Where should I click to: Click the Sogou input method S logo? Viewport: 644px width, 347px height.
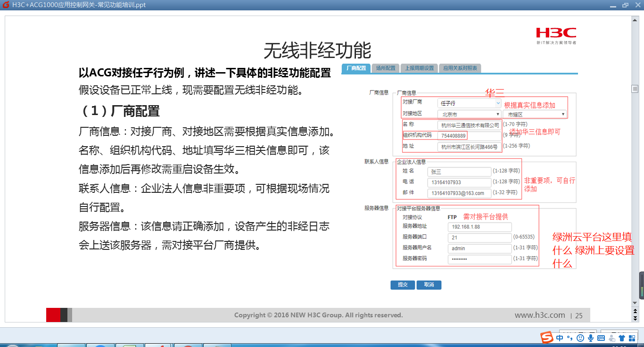tap(547, 338)
